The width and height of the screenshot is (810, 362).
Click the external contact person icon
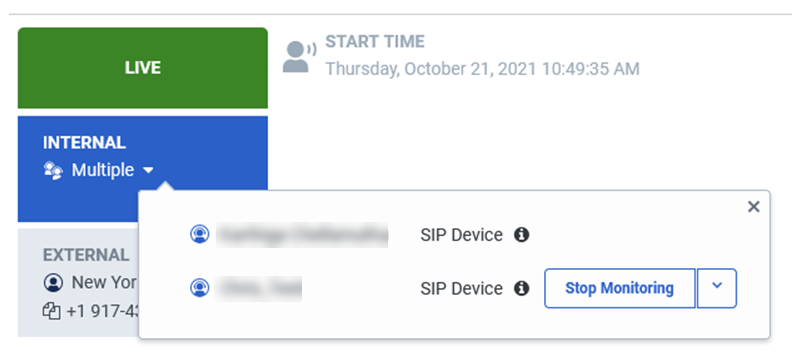53,282
